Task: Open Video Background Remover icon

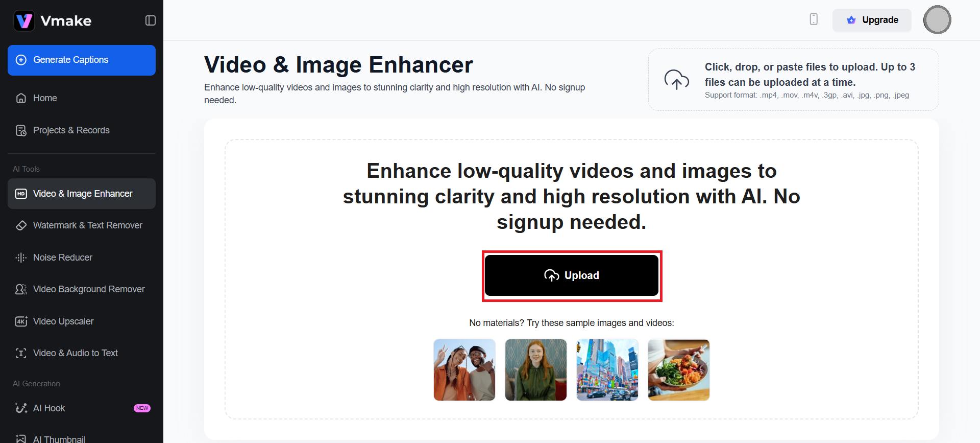Action: 21,289
